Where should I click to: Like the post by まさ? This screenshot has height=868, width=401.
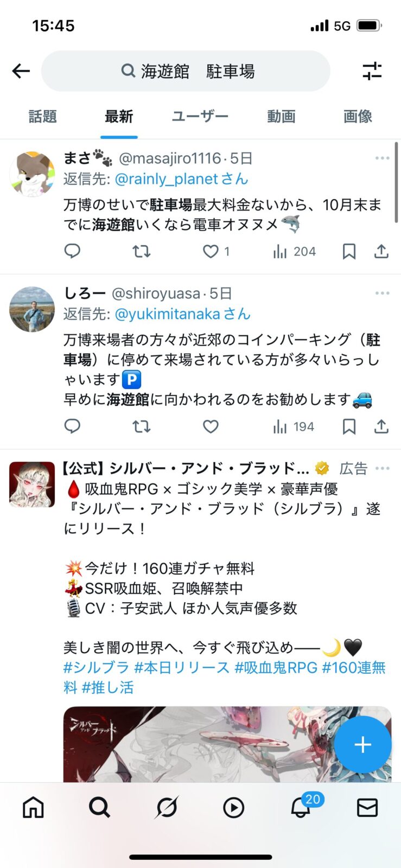tap(211, 251)
